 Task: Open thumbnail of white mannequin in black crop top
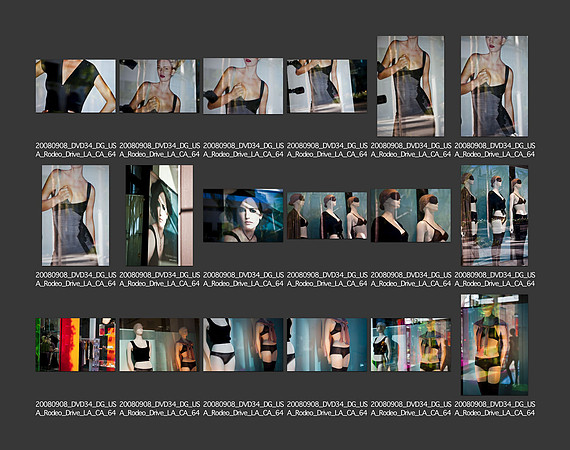click(159, 345)
